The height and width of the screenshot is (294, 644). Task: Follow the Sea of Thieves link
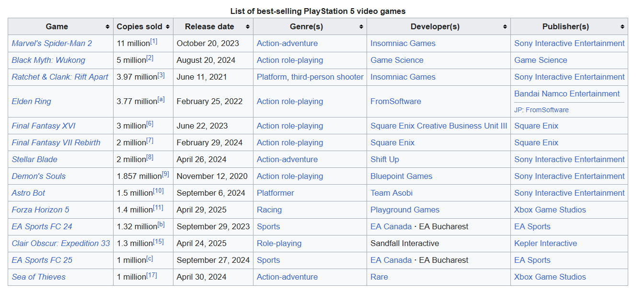(38, 277)
